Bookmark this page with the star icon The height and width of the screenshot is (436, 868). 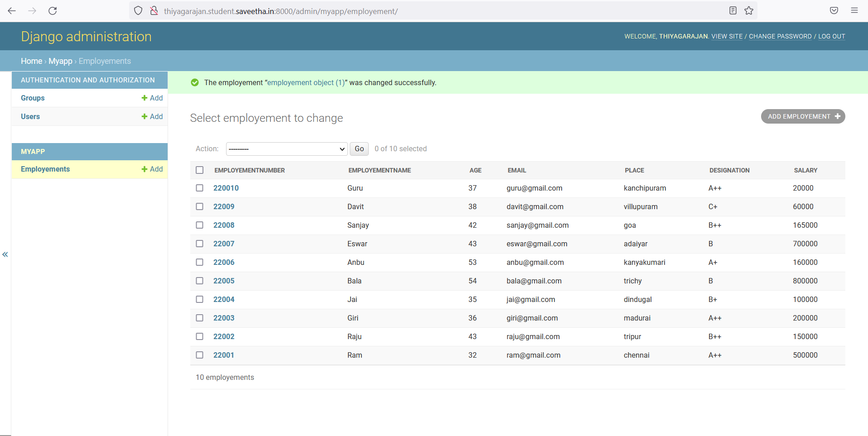coord(748,10)
